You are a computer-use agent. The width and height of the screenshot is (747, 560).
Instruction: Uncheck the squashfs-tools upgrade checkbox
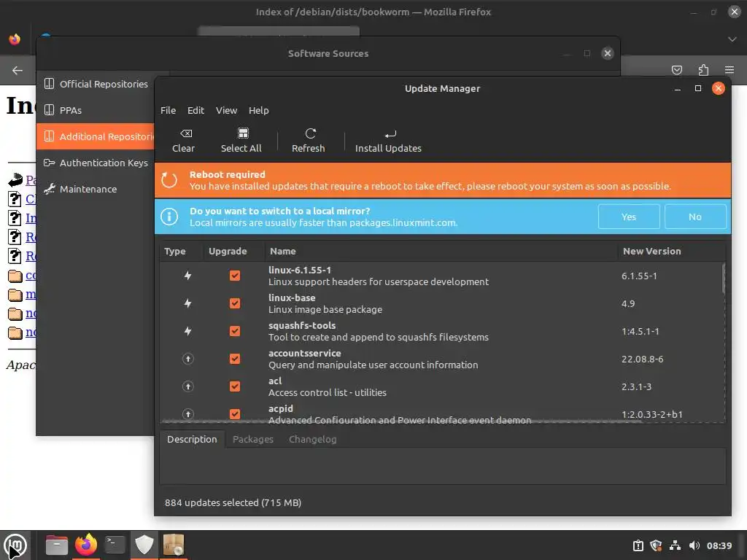(235, 331)
